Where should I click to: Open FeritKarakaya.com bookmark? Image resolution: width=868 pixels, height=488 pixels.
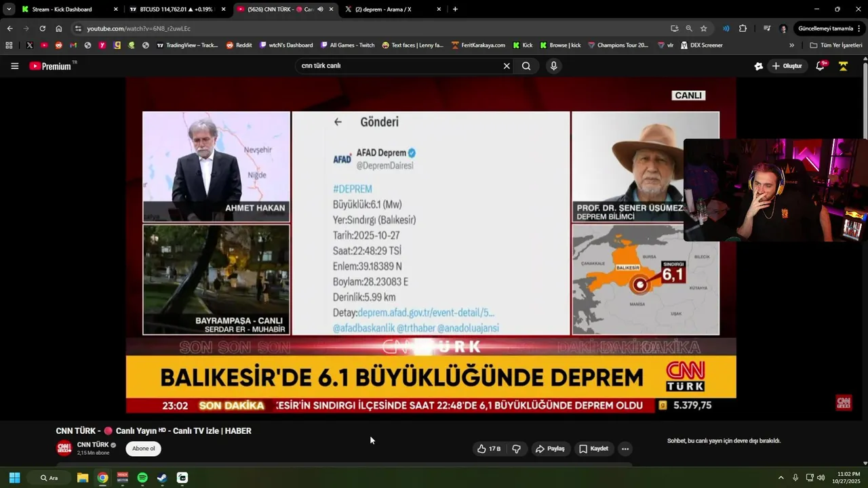coord(478,45)
